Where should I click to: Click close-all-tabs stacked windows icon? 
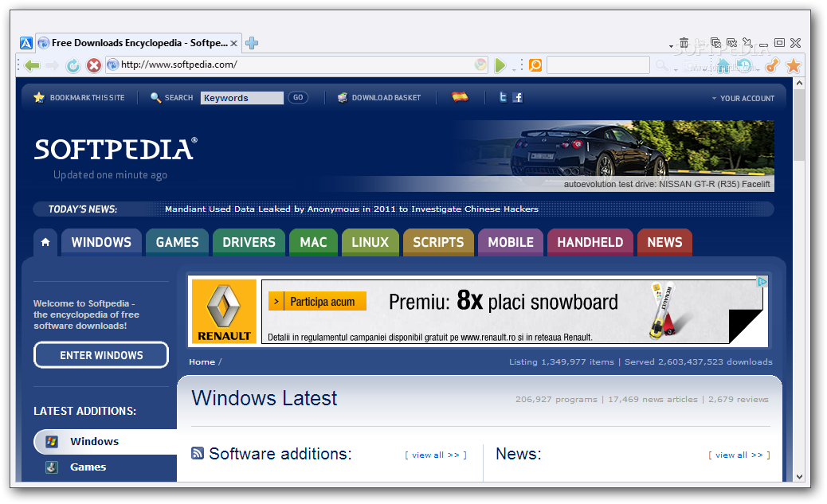point(715,43)
